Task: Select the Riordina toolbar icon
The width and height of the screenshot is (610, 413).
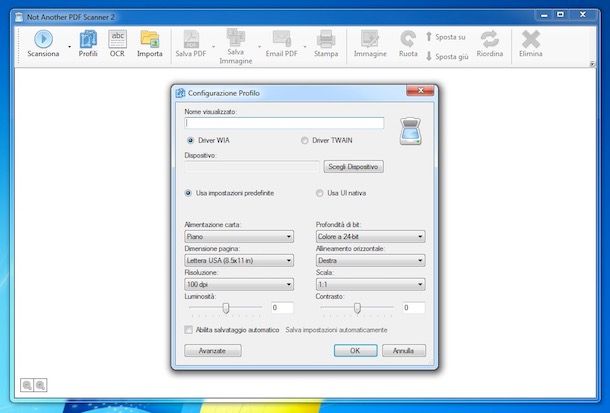Action: (490, 44)
